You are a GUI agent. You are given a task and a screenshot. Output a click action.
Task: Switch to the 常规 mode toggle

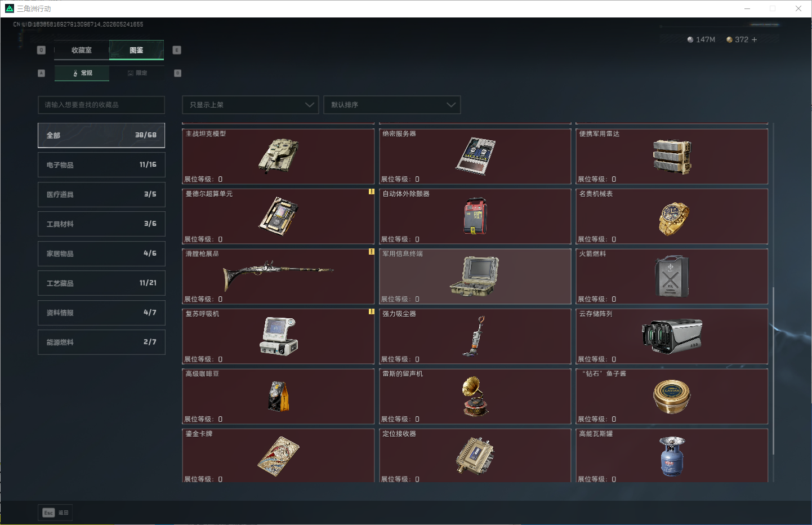(x=82, y=73)
